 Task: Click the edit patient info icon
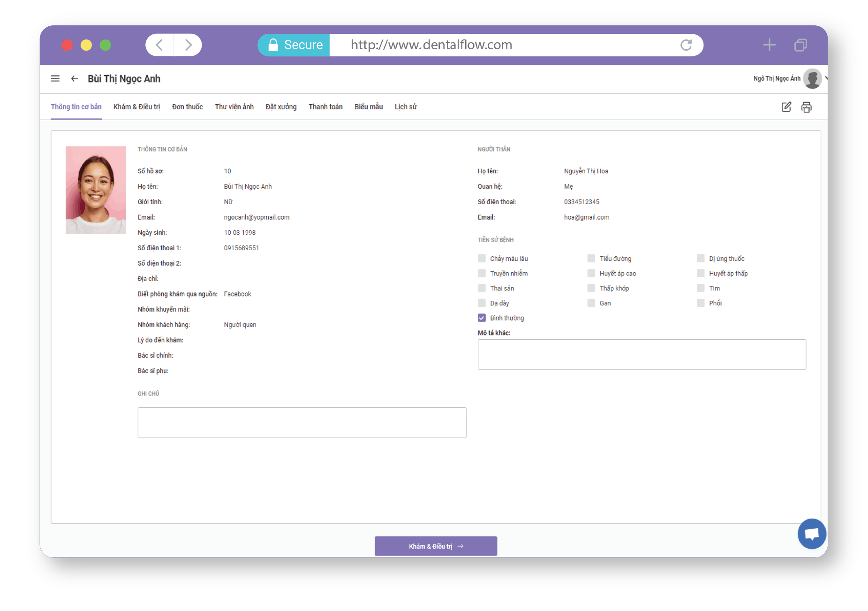coord(786,107)
